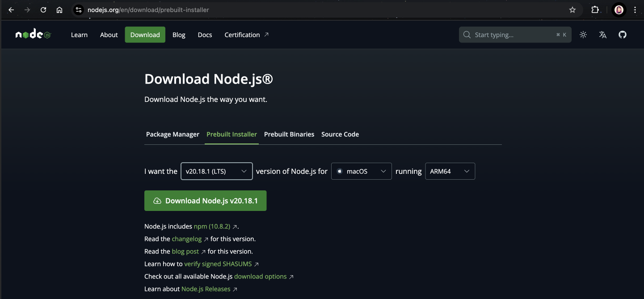Click the Node.js logo in navbar
This screenshot has height=299, width=644.
pos(33,35)
